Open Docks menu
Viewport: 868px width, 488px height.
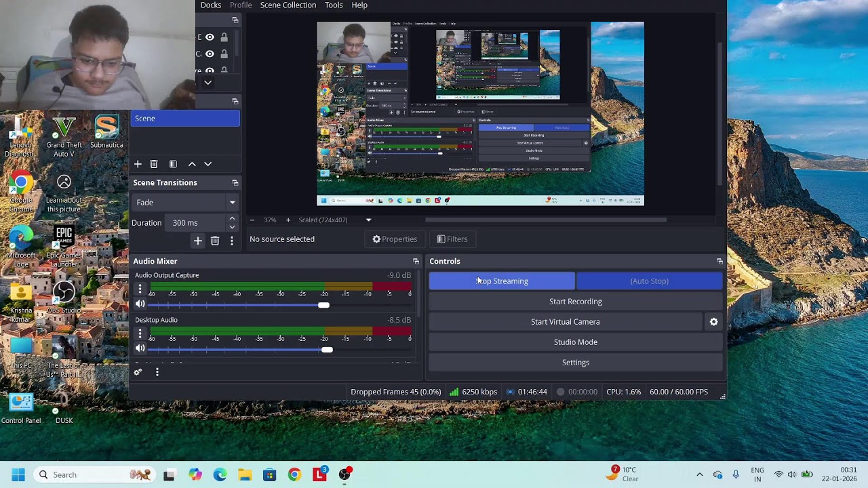[x=211, y=5]
